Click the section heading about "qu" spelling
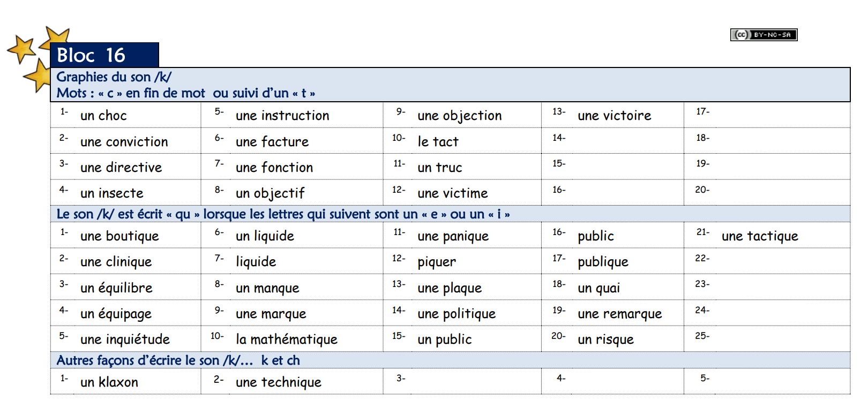868x400 pixels. tap(283, 214)
